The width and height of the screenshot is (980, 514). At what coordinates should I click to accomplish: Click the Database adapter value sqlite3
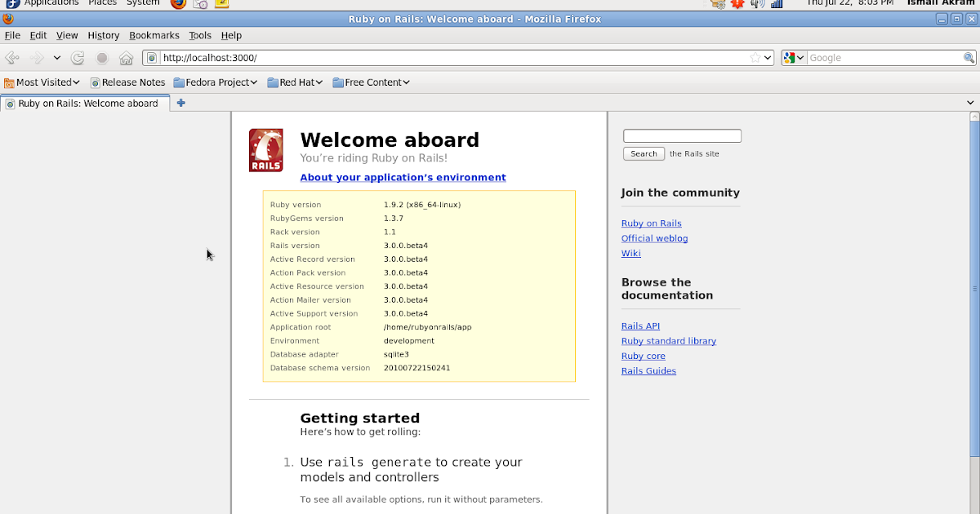(397, 355)
